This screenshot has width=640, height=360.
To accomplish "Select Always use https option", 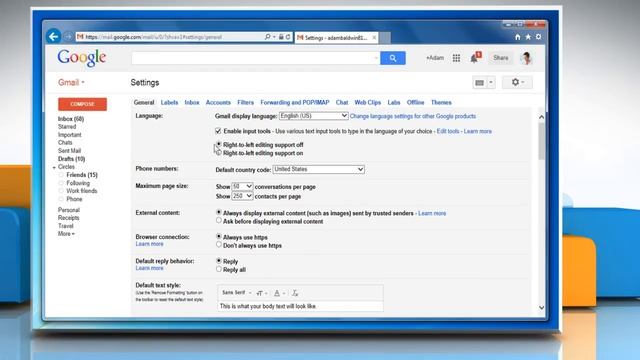I will [219, 236].
